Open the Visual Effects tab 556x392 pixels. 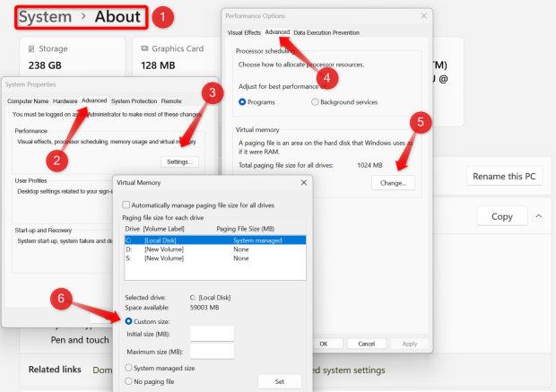click(x=244, y=32)
